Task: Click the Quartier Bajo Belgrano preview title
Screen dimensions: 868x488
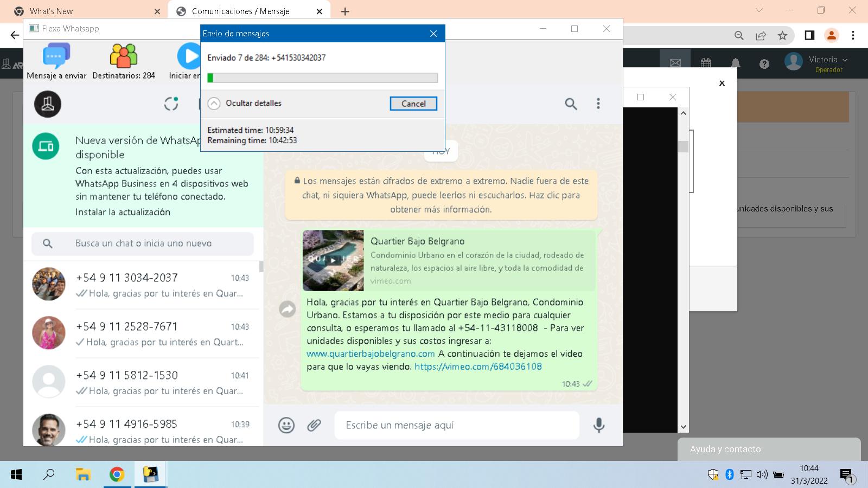Action: tap(417, 241)
